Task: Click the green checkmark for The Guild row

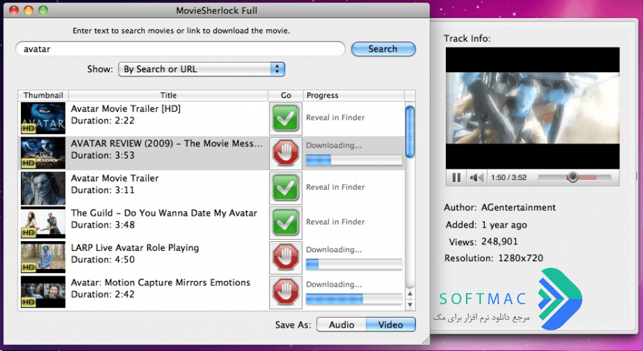Action: [285, 223]
